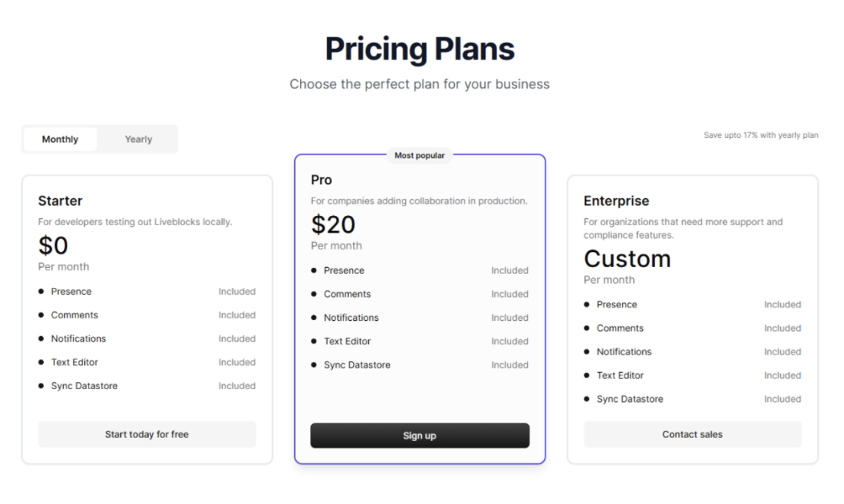844x504 pixels.
Task: Select the Pro plan title
Action: 321,180
